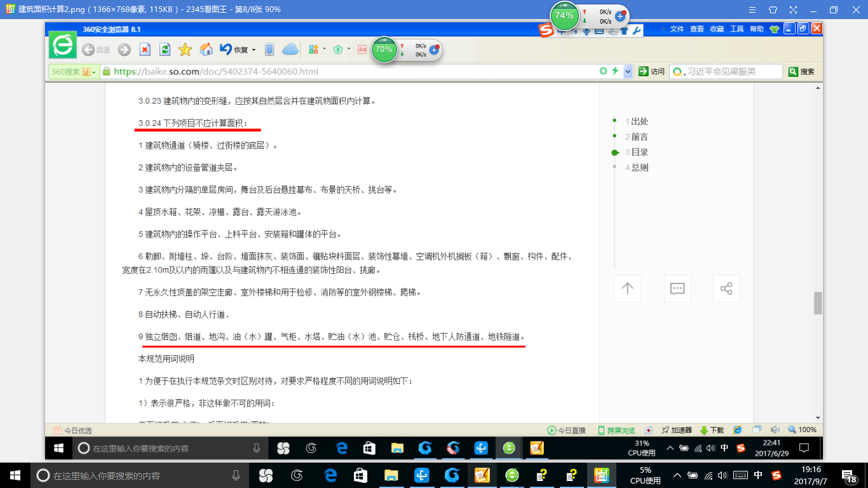This screenshot has width=868, height=488.
Task: Click text 8 自动扶梯、自动人行道
Action: click(x=184, y=315)
